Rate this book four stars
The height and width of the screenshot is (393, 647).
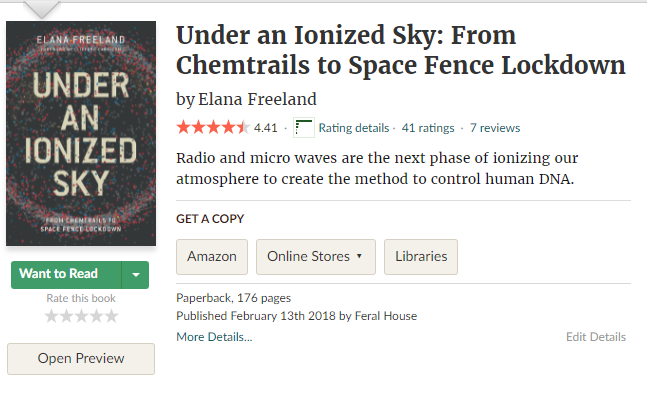pyautogui.click(x=96, y=316)
